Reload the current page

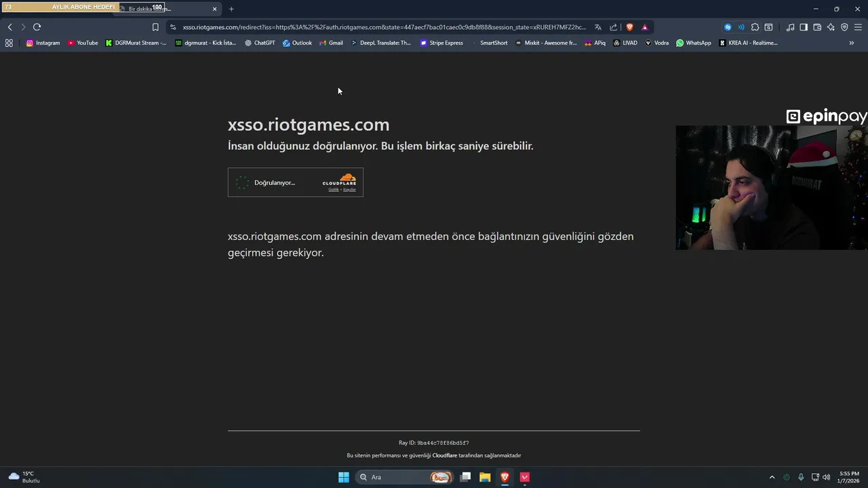click(37, 27)
